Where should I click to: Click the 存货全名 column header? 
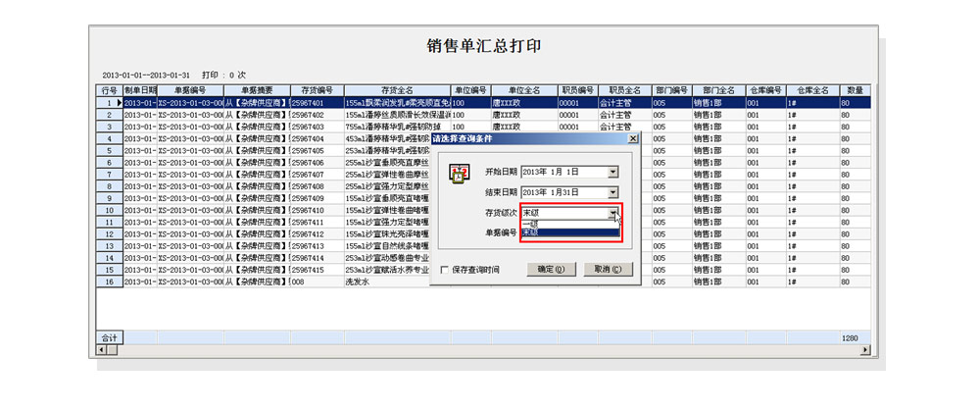(398, 91)
